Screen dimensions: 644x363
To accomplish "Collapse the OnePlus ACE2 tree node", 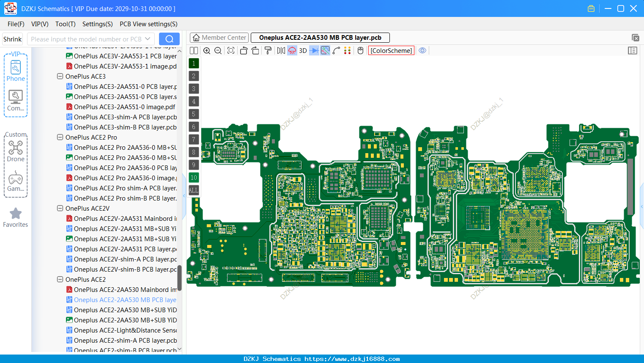I will [x=60, y=280].
